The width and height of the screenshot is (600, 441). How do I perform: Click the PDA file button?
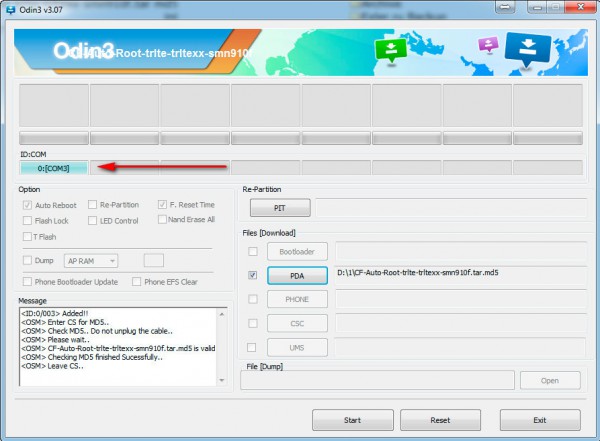coord(296,275)
